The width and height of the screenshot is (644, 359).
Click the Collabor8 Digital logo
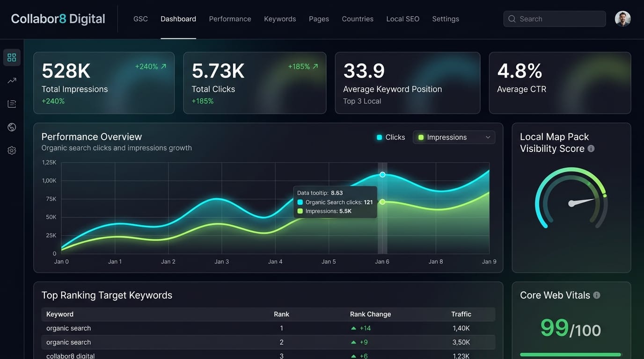[x=58, y=19]
